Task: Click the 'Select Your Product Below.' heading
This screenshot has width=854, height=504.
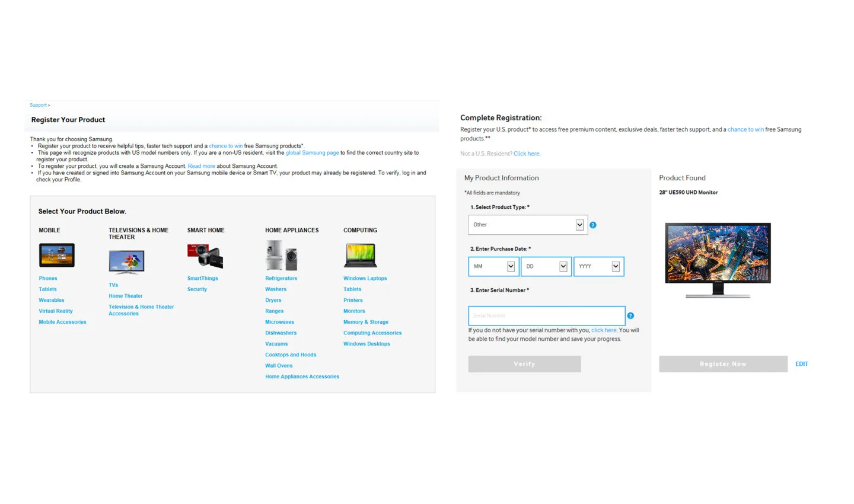Action: (82, 212)
